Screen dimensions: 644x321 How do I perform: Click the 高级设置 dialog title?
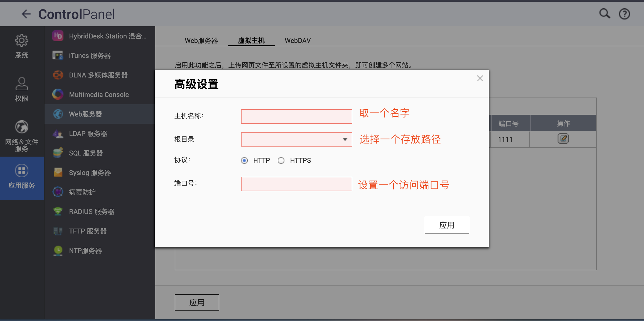pyautogui.click(x=196, y=84)
